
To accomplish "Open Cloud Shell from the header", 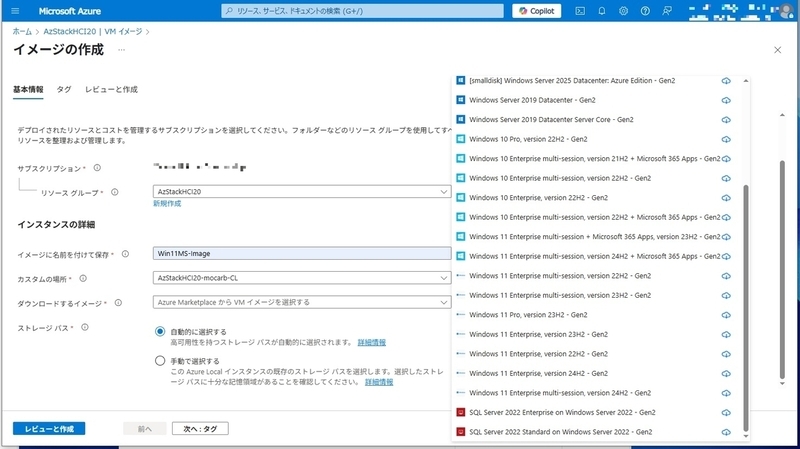I will 580,11.
